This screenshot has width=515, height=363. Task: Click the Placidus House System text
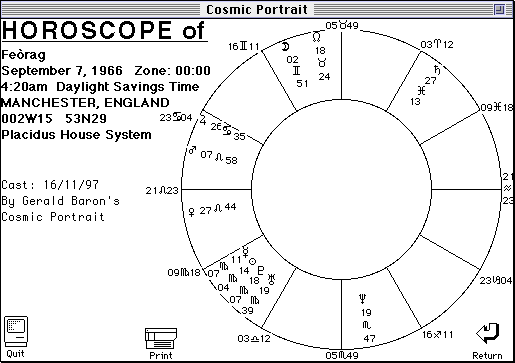point(76,135)
